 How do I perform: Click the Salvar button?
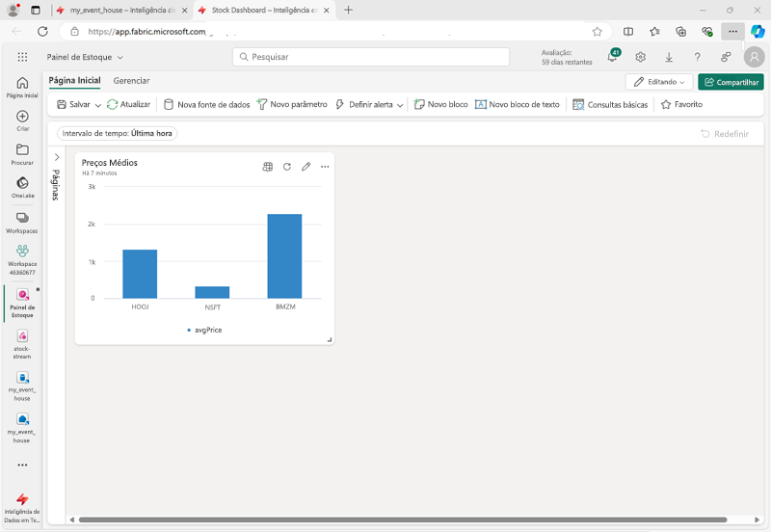pos(74,105)
